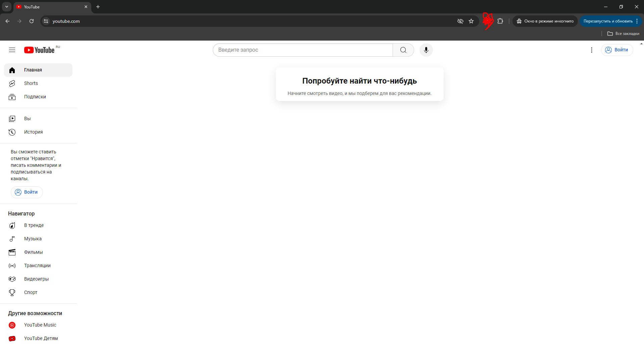The image size is (644, 345).
Task: Open YouTube Music link
Action: coord(40,325)
